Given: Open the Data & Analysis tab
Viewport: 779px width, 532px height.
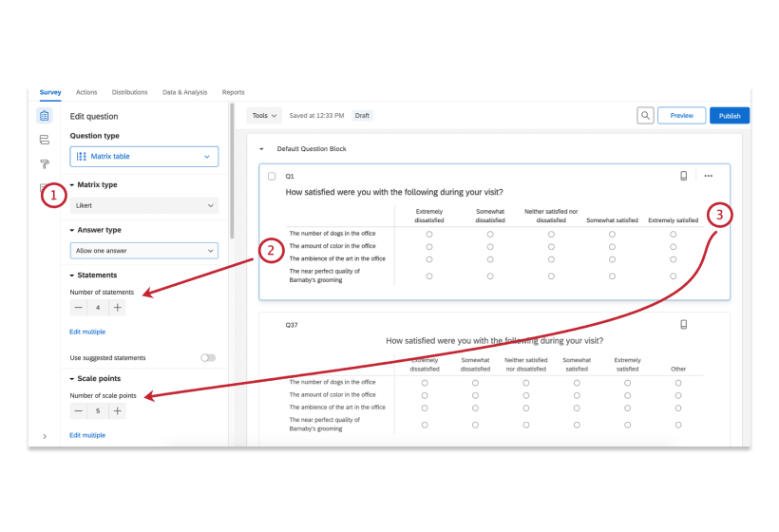Looking at the screenshot, I should 184,92.
